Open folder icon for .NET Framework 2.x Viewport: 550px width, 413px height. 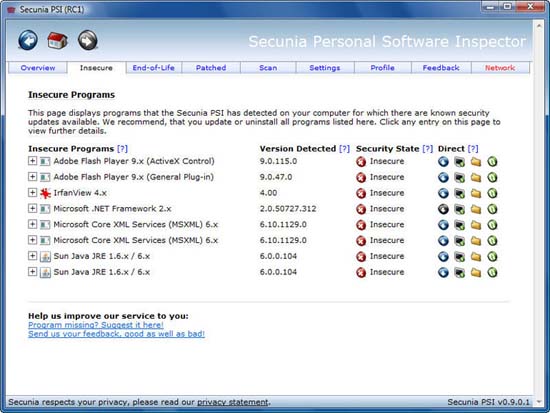tap(476, 209)
